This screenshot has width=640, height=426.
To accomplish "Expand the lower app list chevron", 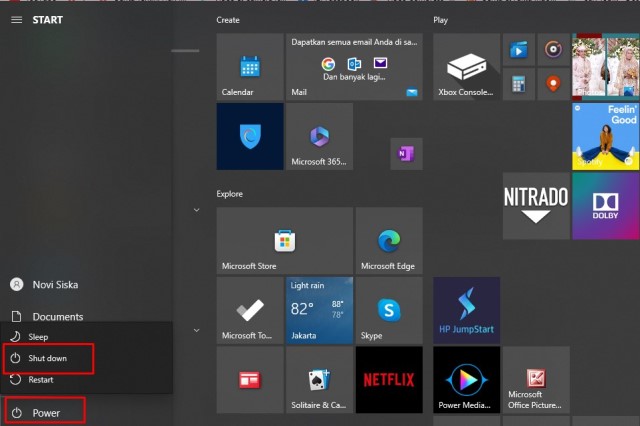I will 196,331.
